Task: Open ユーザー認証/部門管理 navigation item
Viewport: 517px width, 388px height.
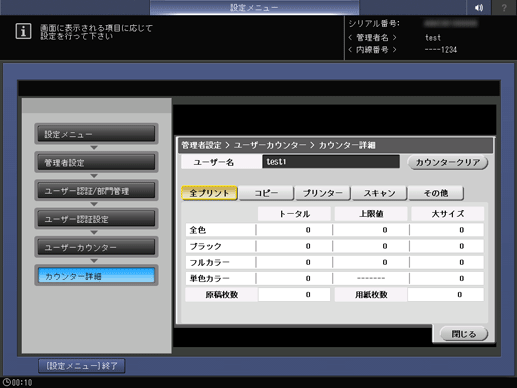Action: click(96, 191)
